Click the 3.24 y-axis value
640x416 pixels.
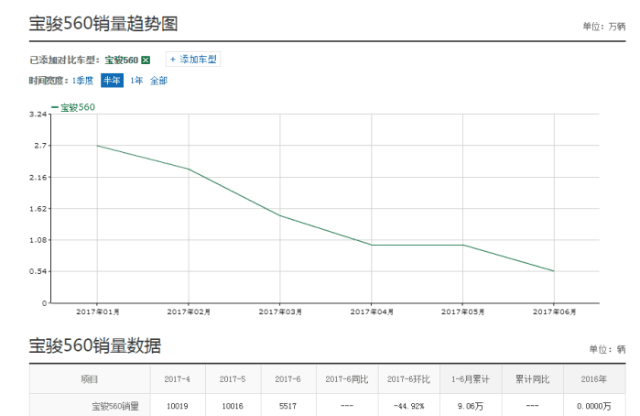coord(38,114)
